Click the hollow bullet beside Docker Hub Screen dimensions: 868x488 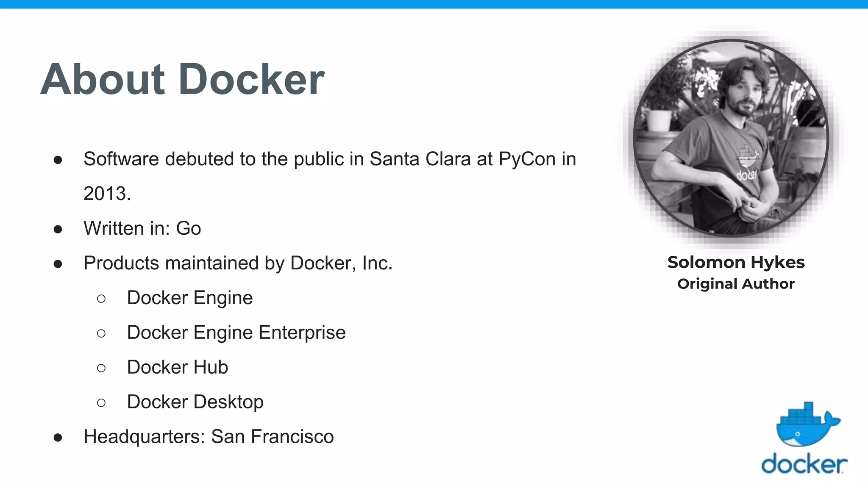coord(101,368)
